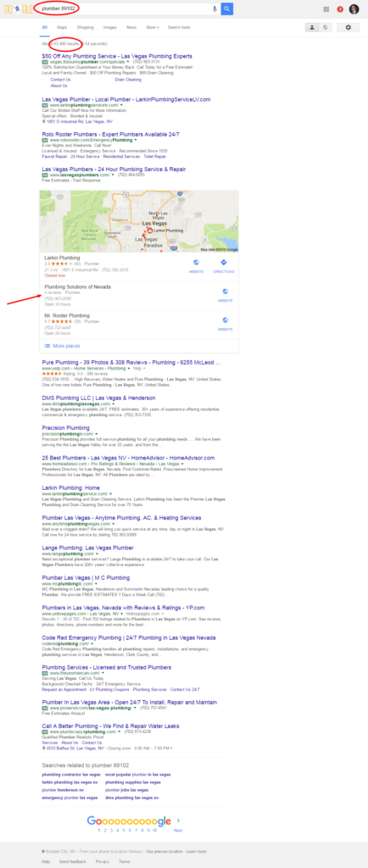Switch to the Images tab
Screen dimensions: 368x868
pos(110,27)
